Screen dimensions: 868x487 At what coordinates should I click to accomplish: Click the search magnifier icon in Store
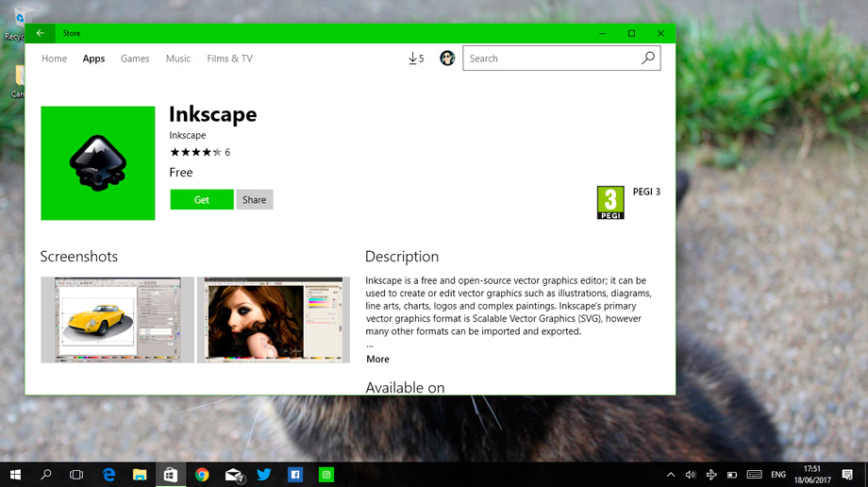click(x=647, y=59)
